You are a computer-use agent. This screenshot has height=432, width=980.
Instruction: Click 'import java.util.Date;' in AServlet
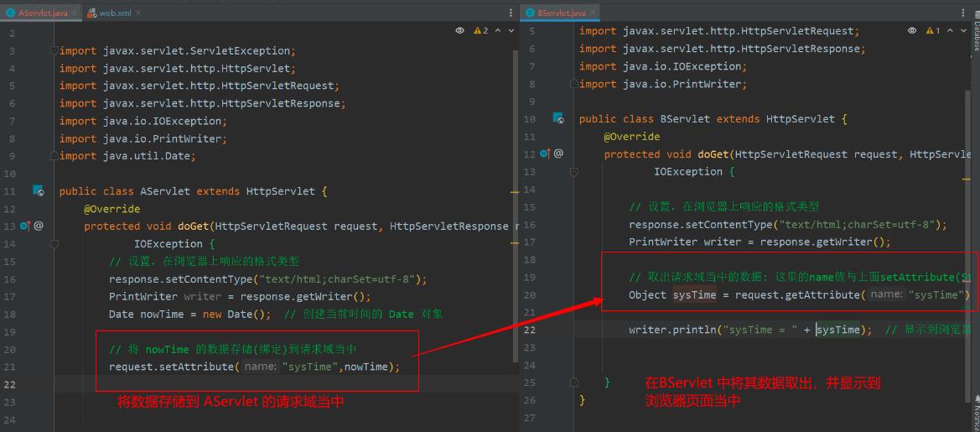point(127,156)
